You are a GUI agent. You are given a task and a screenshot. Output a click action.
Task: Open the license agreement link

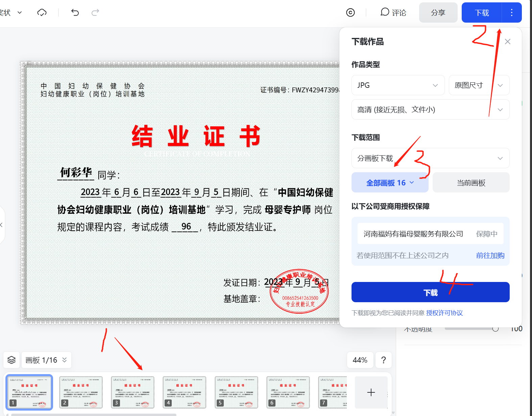(x=444, y=313)
